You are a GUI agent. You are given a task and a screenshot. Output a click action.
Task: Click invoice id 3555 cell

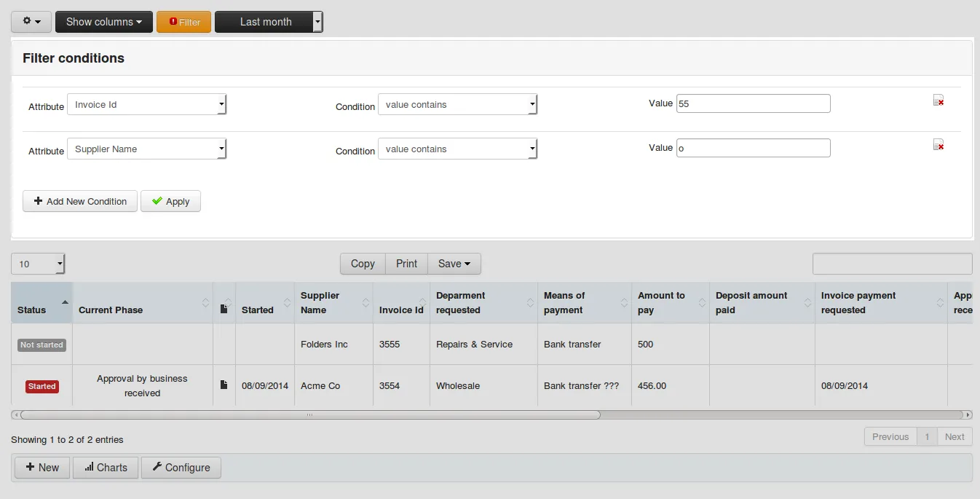pos(402,345)
